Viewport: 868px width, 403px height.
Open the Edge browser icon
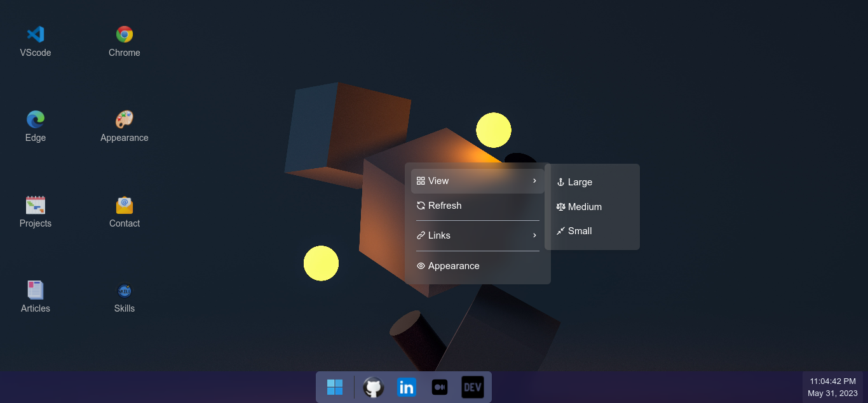(x=36, y=127)
